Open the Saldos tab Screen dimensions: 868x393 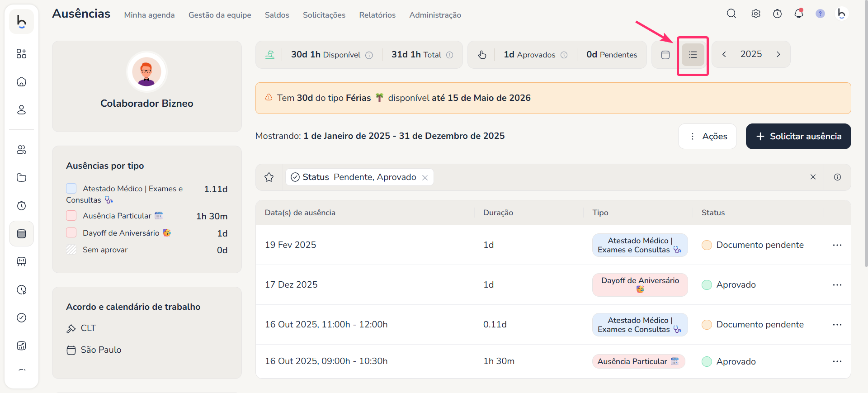(x=277, y=15)
